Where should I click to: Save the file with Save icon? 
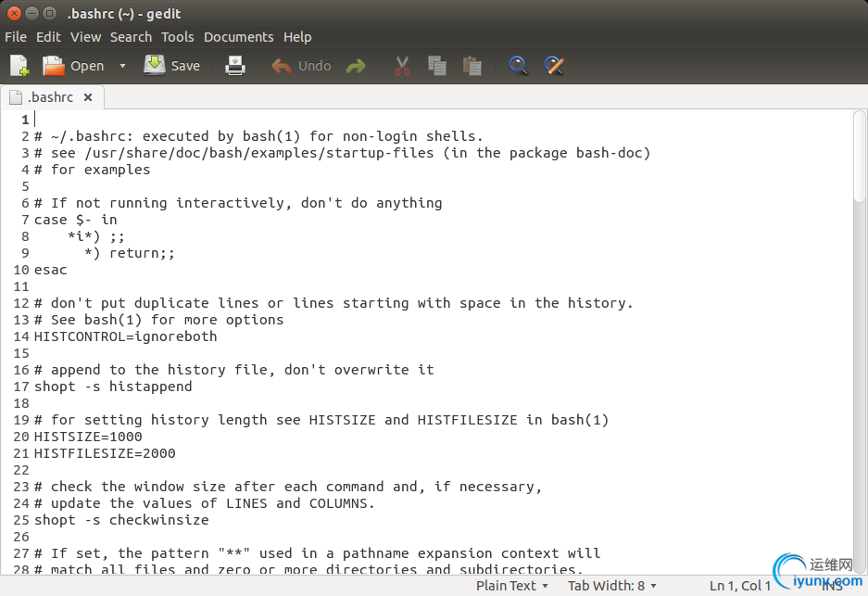pyautogui.click(x=155, y=66)
